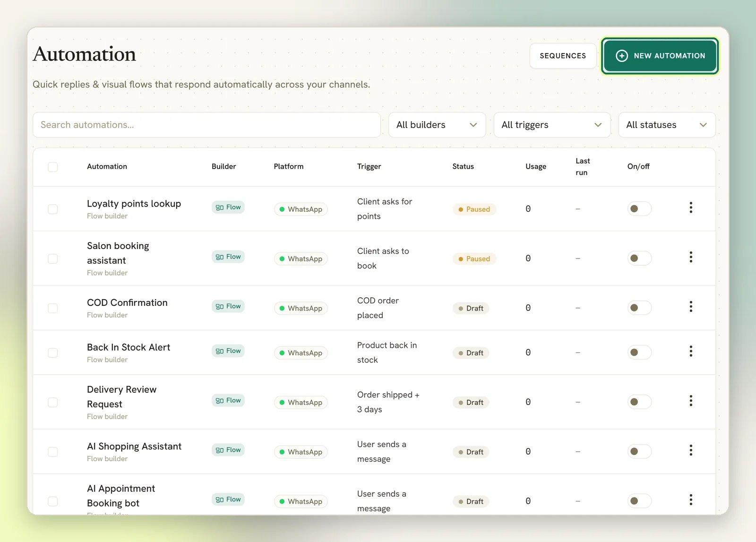
Task: Open the kebab menu for Salon booking assistant
Action: (691, 257)
